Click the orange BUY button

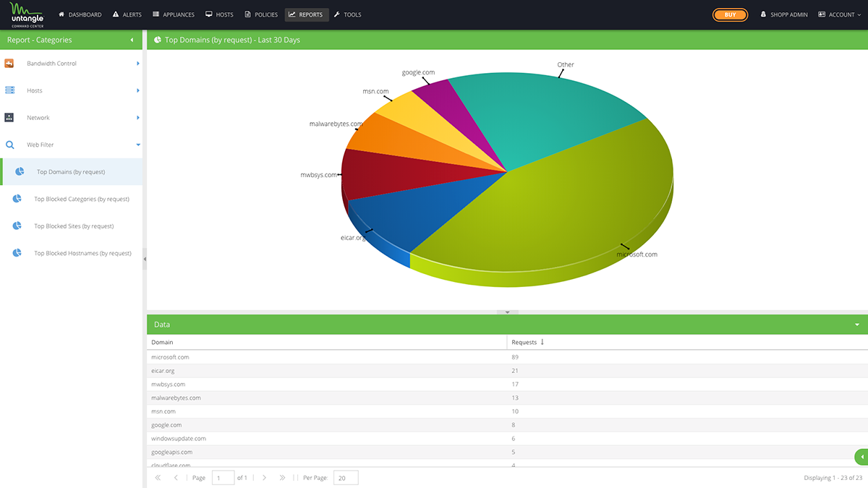click(x=730, y=14)
